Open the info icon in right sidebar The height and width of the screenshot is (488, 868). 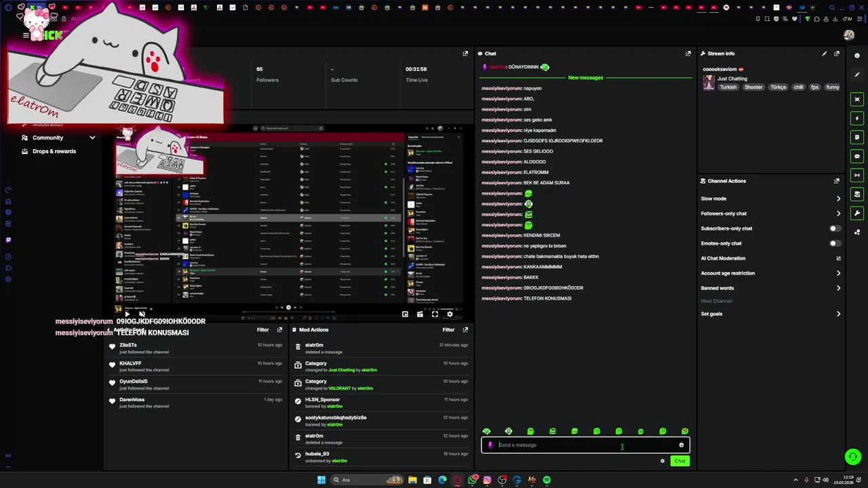click(857, 56)
